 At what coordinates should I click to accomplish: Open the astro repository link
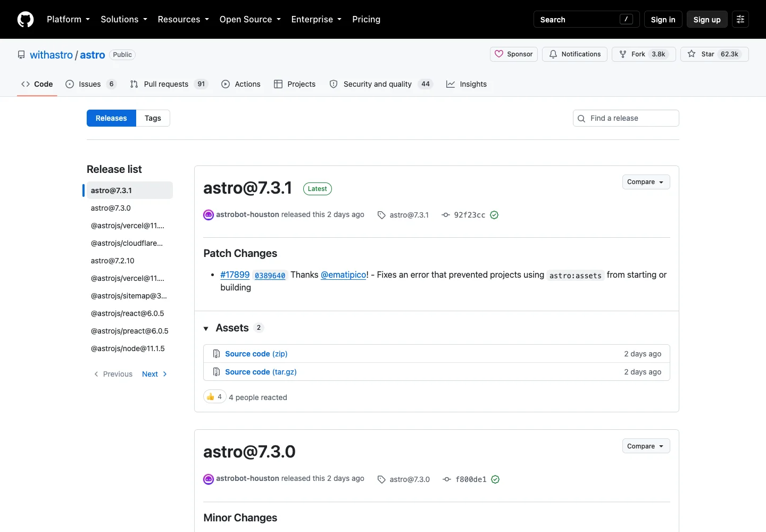coord(93,55)
